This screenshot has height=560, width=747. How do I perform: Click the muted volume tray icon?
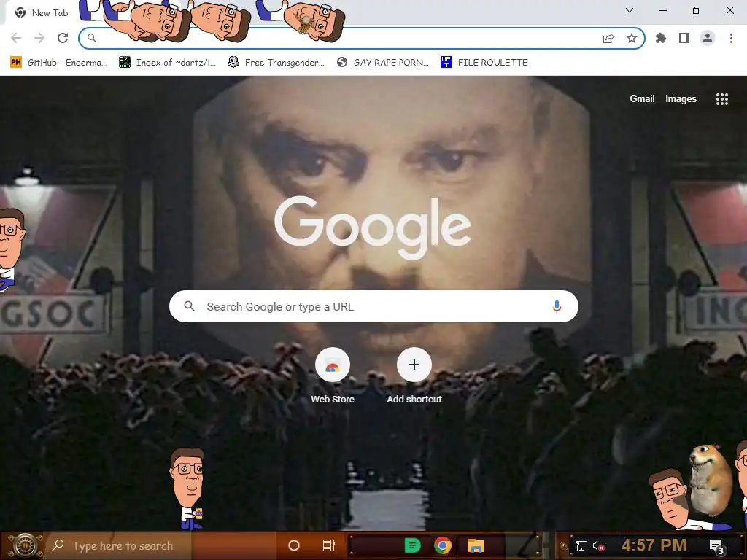click(598, 545)
